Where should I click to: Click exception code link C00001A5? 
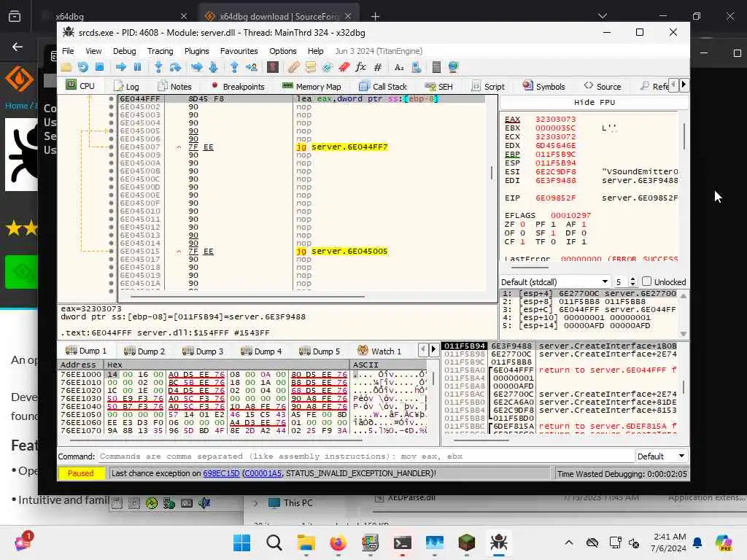click(x=263, y=473)
